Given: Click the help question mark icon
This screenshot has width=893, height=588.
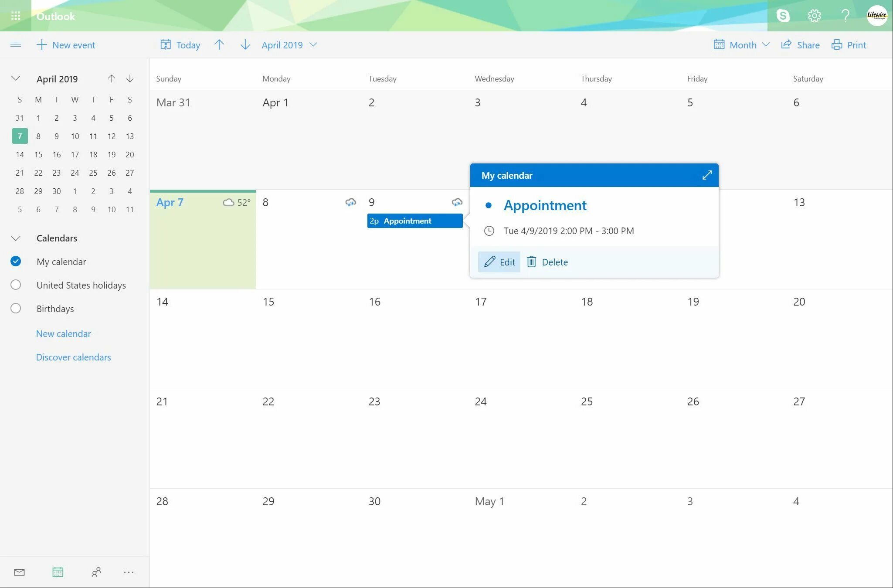Looking at the screenshot, I should (x=845, y=16).
